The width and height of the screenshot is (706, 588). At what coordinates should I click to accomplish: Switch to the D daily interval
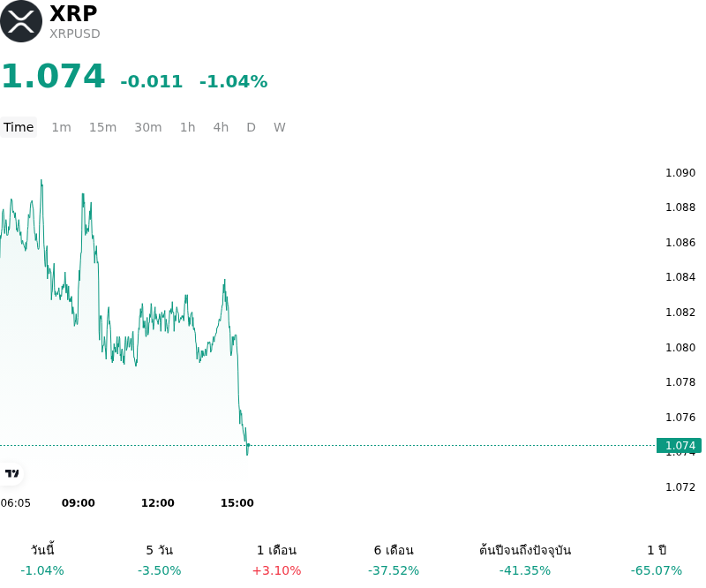252,127
